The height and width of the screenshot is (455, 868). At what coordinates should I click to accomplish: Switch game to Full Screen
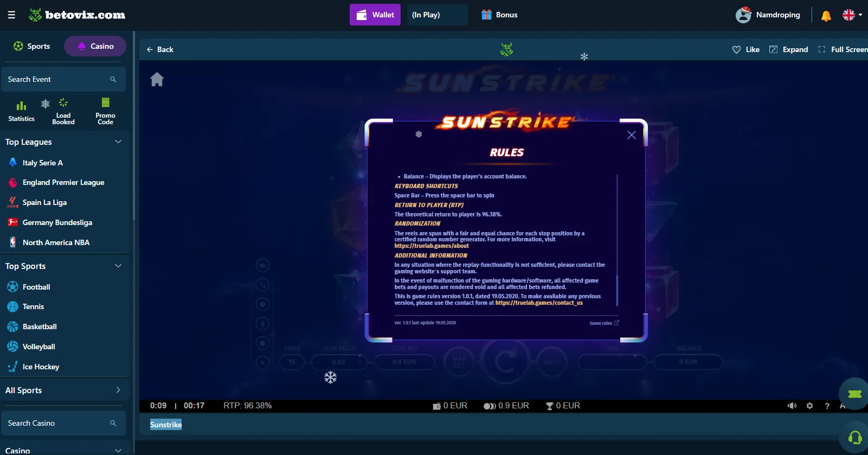pyautogui.click(x=843, y=49)
